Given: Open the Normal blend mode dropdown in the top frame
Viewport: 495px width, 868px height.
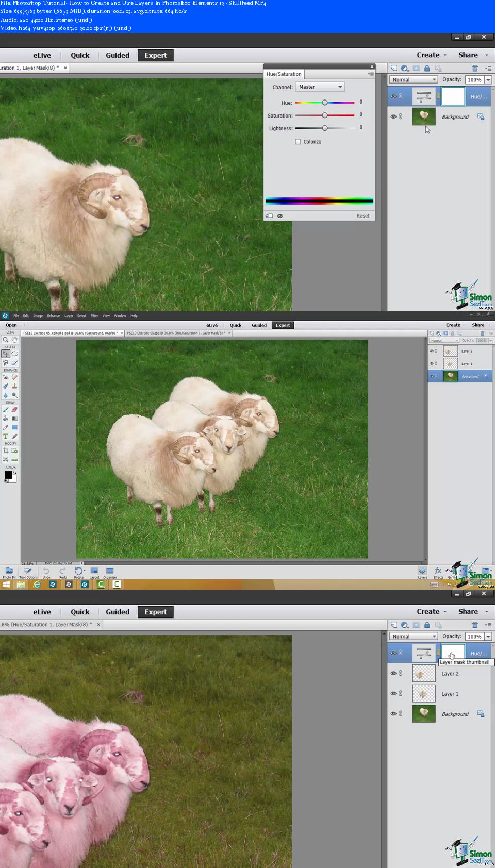Looking at the screenshot, I should (x=414, y=79).
